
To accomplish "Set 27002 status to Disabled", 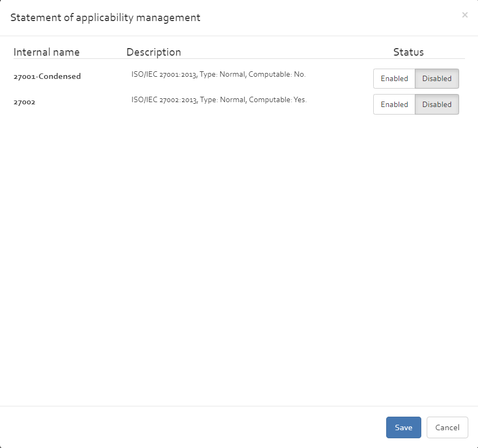I will click(x=437, y=104).
